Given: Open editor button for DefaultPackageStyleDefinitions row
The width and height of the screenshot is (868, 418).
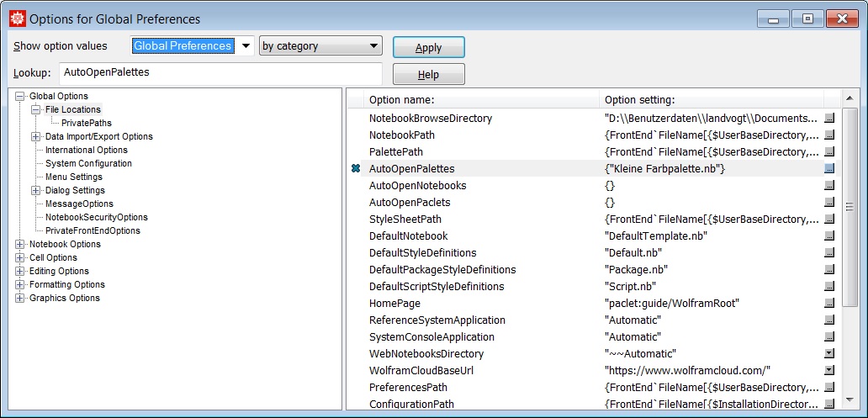Looking at the screenshot, I should (x=828, y=270).
